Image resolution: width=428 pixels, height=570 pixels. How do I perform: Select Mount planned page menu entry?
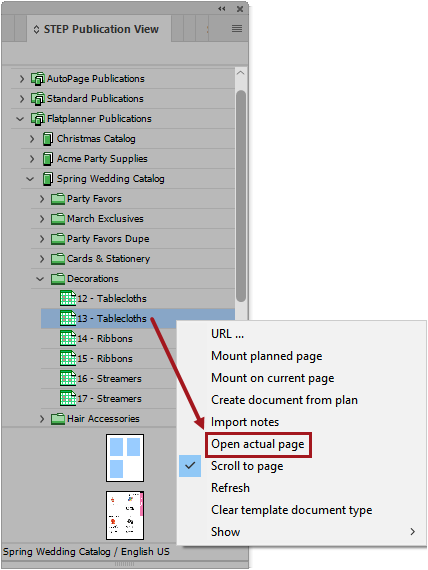click(x=267, y=356)
